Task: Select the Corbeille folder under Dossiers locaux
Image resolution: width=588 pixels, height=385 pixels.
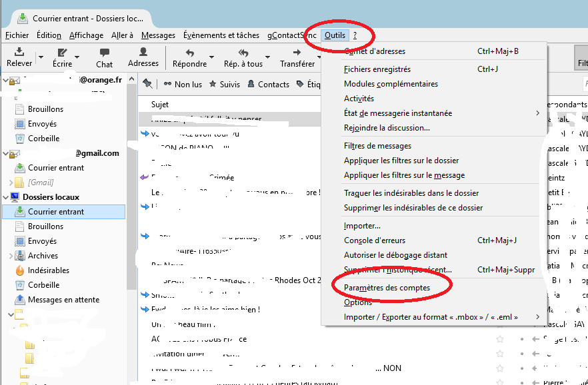Action: tap(43, 285)
